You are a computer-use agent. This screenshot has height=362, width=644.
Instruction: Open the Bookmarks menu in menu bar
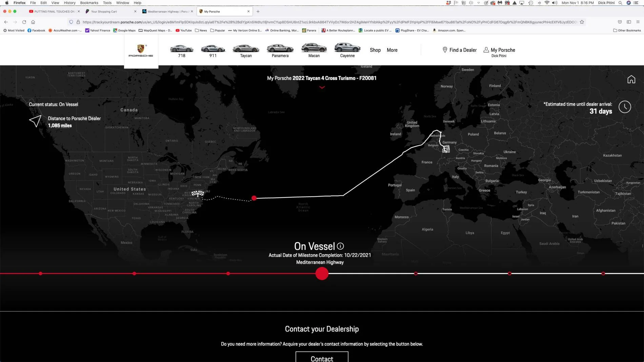click(89, 3)
